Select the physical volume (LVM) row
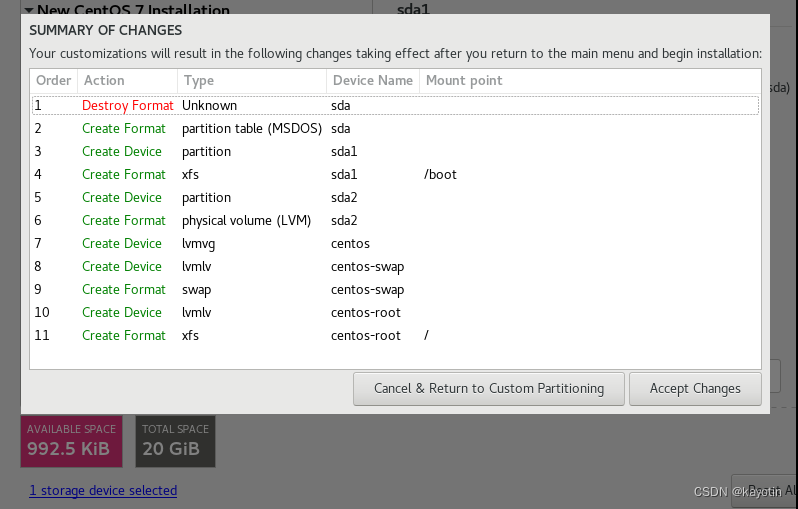This screenshot has height=509, width=798. click(x=395, y=220)
